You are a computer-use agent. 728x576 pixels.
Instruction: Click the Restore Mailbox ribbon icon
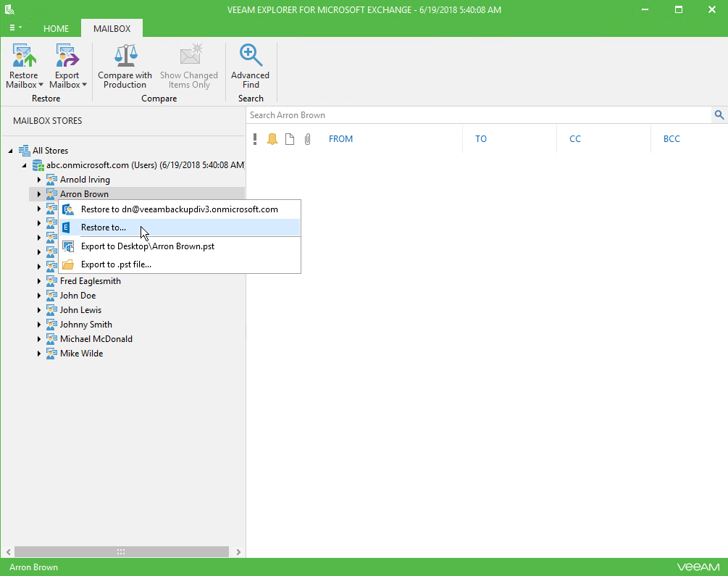[24, 56]
